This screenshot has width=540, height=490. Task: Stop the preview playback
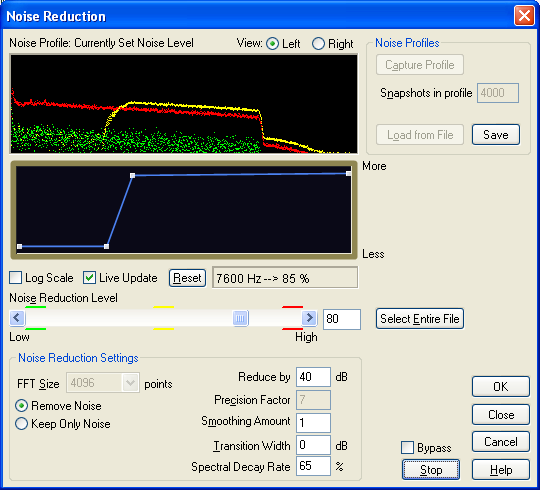click(x=431, y=469)
